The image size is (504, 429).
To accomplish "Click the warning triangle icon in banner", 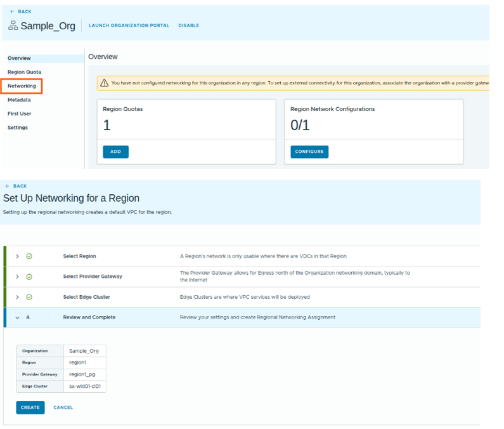I will (x=104, y=83).
